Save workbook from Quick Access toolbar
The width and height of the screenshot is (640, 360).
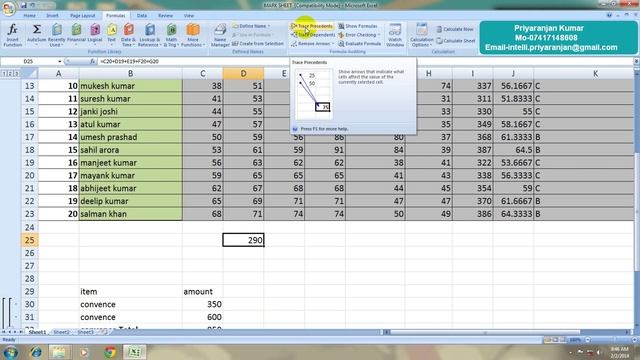click(24, 5)
